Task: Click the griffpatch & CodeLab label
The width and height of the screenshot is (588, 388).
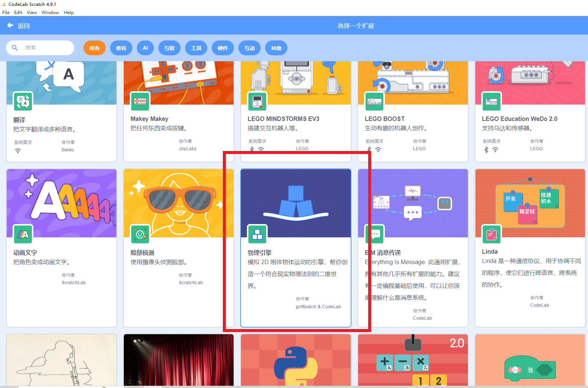Action: [318, 307]
